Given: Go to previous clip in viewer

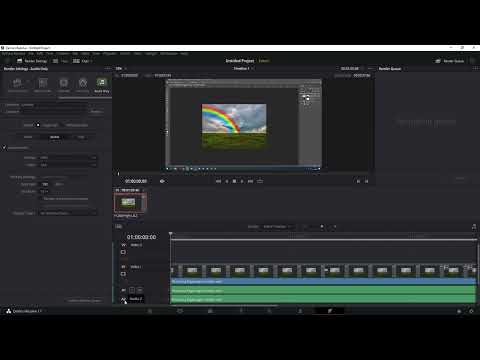Looking at the screenshot, I should pos(358,181).
